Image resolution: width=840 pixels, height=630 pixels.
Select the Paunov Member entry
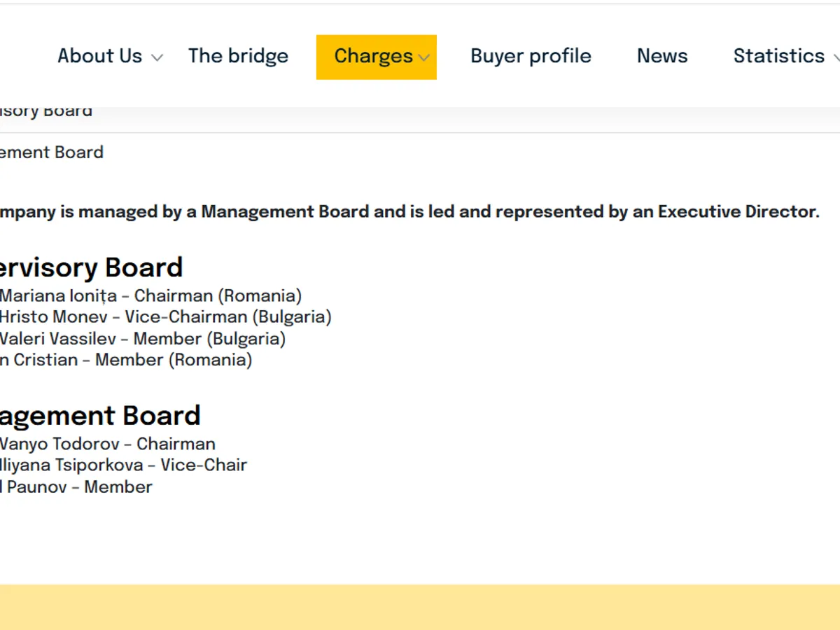pos(76,487)
